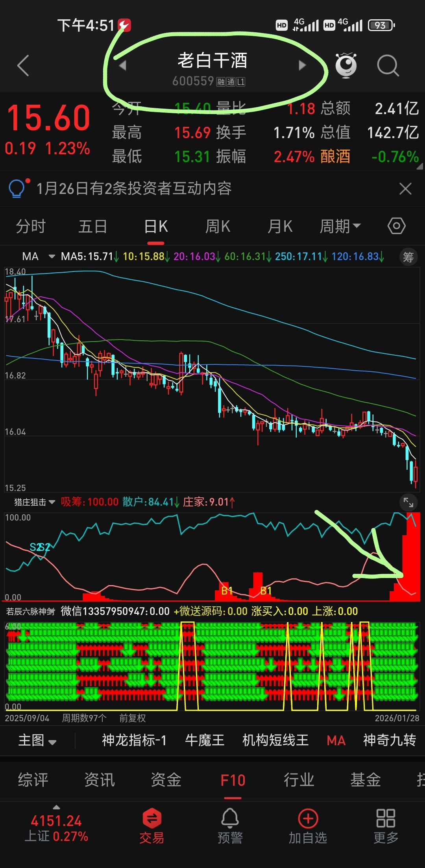Tap the MA250 17.11 legend value
The height and width of the screenshot is (868, 425).
(x=300, y=257)
